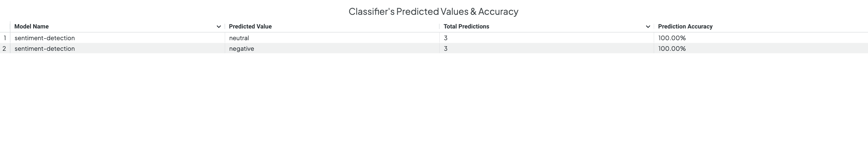Click total predictions cell in negative row
Viewport: 868px width, 149px height.
[547, 48]
